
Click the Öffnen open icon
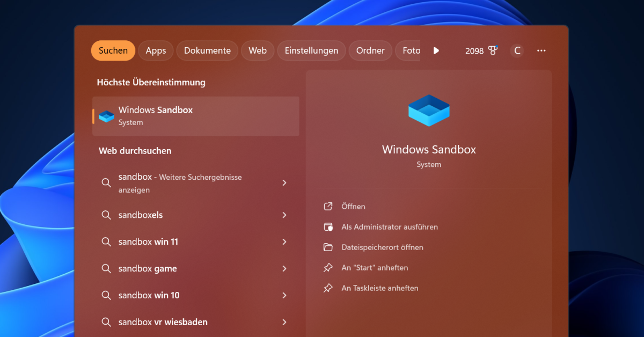click(x=328, y=207)
